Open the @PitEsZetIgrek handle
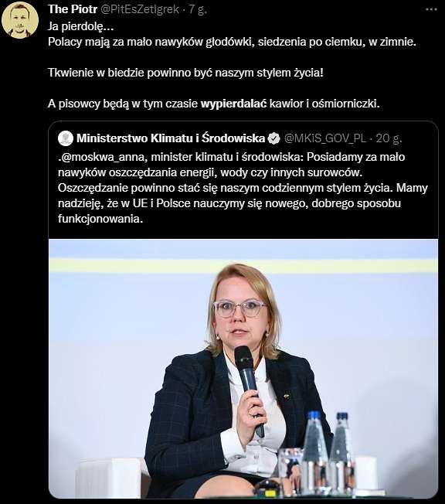This screenshot has height=504, width=445. (140, 9)
